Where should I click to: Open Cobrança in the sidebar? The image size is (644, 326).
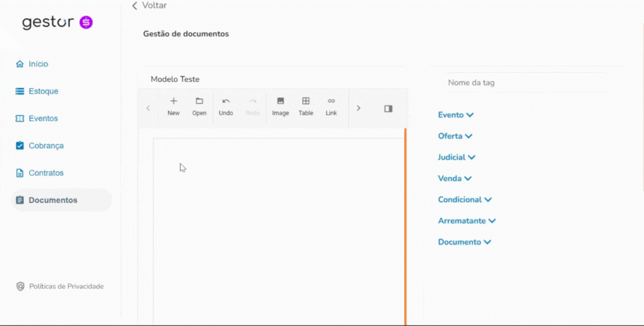tap(46, 145)
